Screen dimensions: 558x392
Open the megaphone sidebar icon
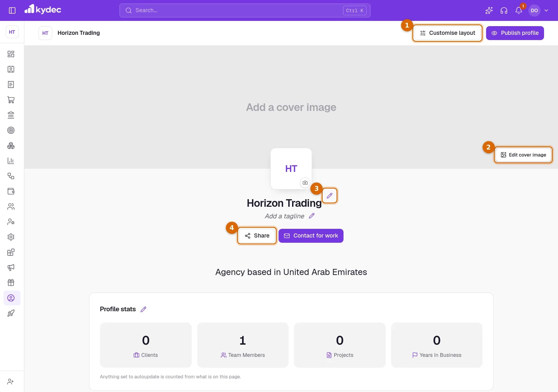[x=11, y=267]
